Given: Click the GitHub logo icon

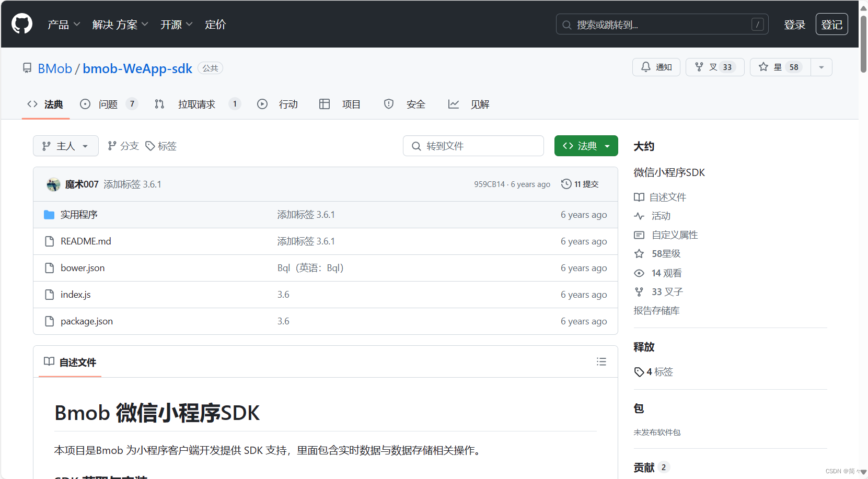Looking at the screenshot, I should click(x=21, y=24).
